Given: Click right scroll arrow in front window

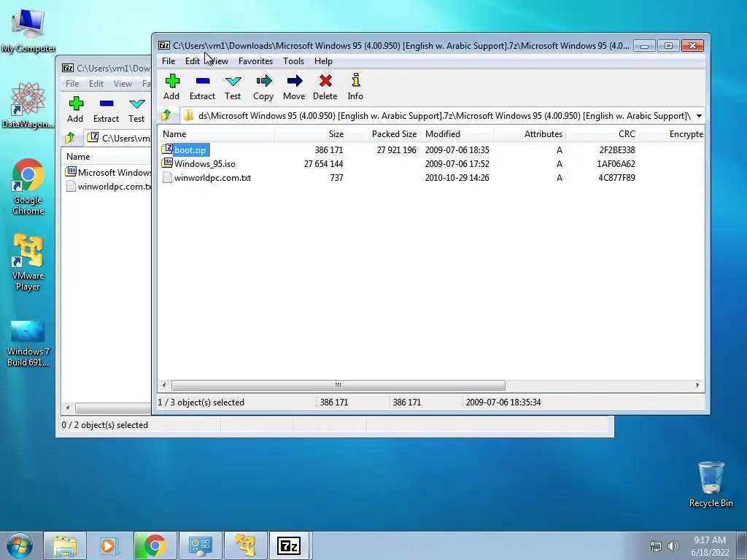Looking at the screenshot, I should (697, 385).
